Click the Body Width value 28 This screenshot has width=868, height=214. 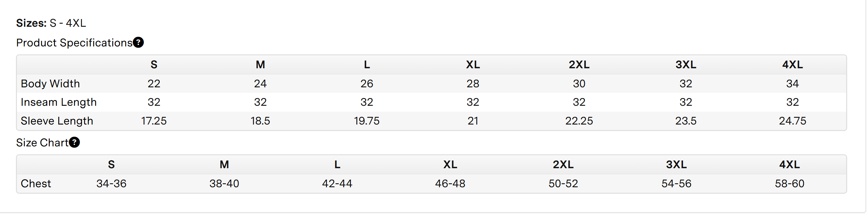(x=473, y=83)
